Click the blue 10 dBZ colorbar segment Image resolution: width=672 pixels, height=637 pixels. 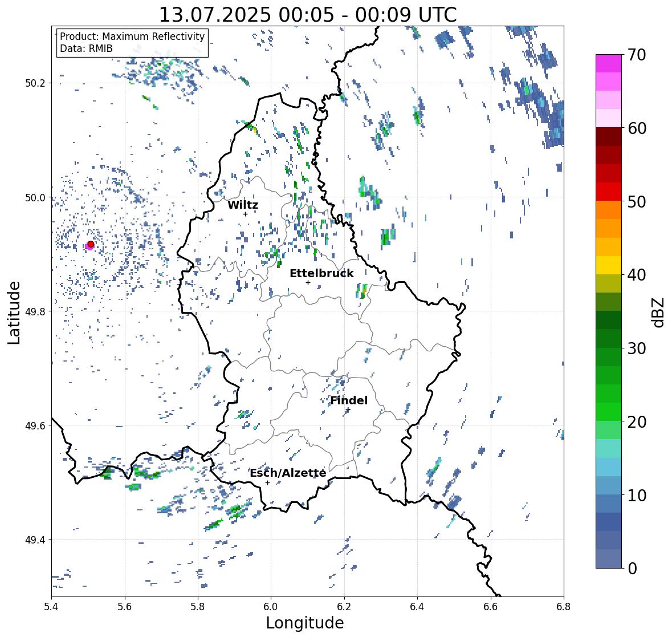tap(609, 485)
